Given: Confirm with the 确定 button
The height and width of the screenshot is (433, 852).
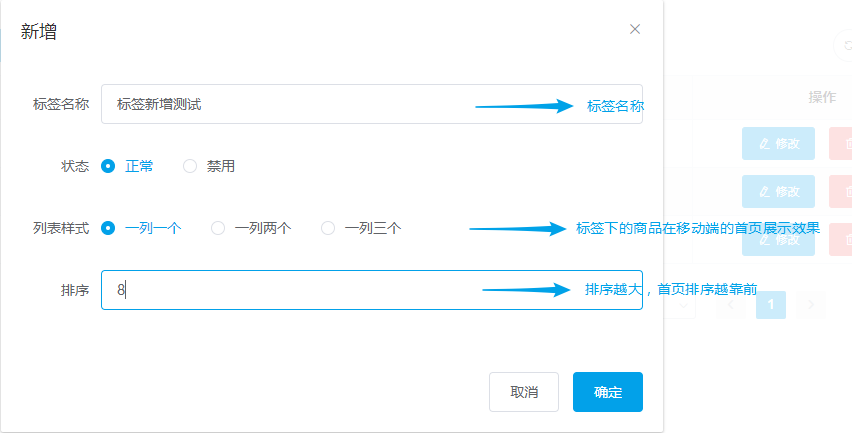Looking at the screenshot, I should pyautogui.click(x=608, y=392).
